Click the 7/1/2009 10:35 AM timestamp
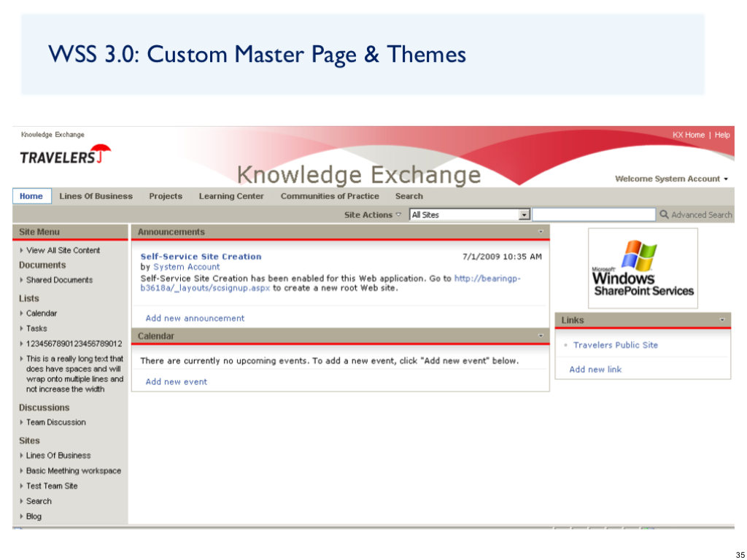This screenshot has height=560, width=747. 502,256
